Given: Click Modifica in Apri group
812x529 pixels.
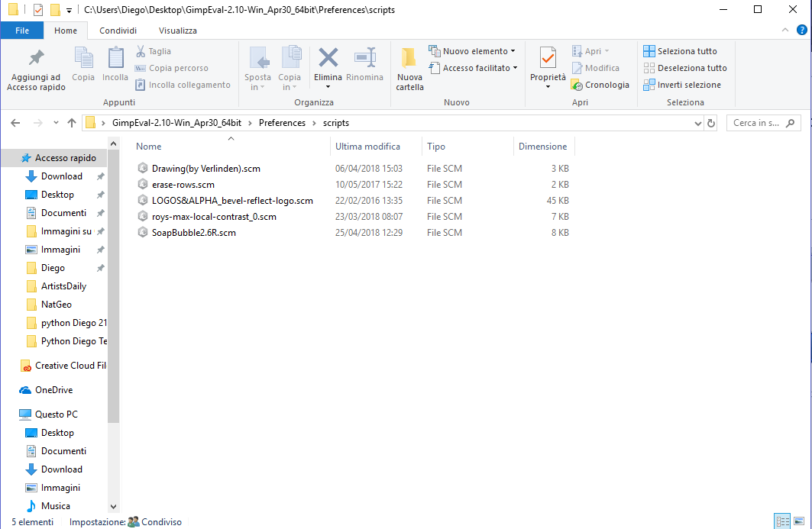Looking at the screenshot, I should pos(596,68).
